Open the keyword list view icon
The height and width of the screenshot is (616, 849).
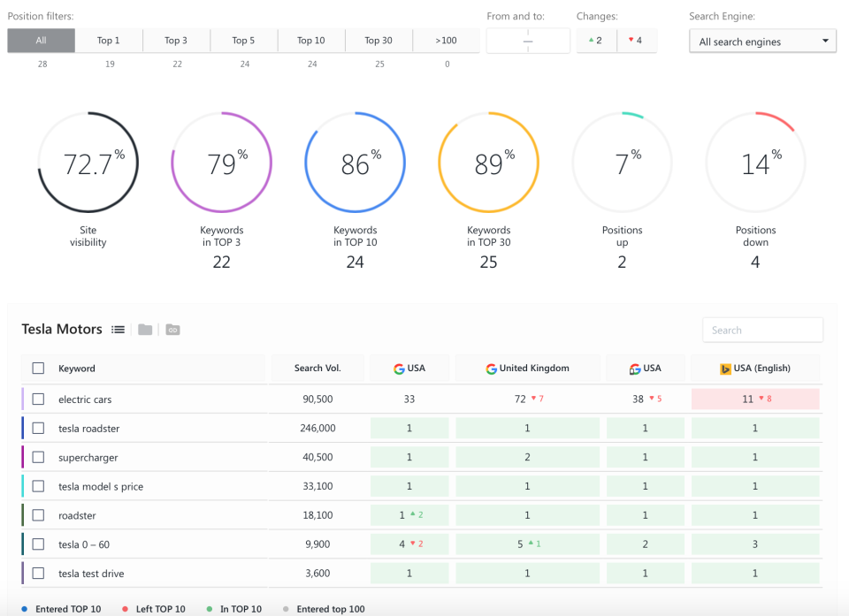118,329
